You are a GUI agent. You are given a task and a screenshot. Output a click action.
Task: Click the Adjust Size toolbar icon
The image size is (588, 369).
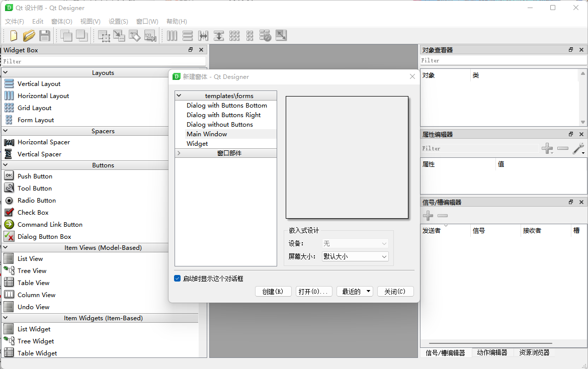pyautogui.click(x=281, y=36)
